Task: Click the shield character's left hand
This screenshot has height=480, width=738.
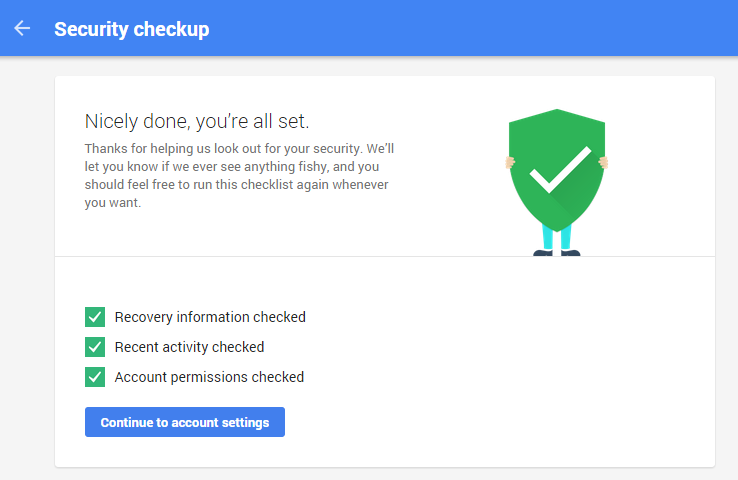Action: (509, 162)
